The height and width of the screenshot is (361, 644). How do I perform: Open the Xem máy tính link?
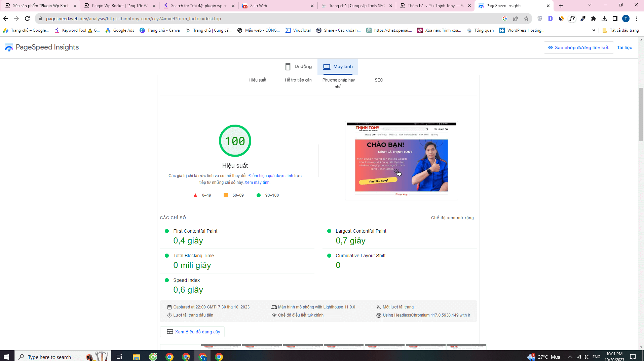click(x=257, y=183)
